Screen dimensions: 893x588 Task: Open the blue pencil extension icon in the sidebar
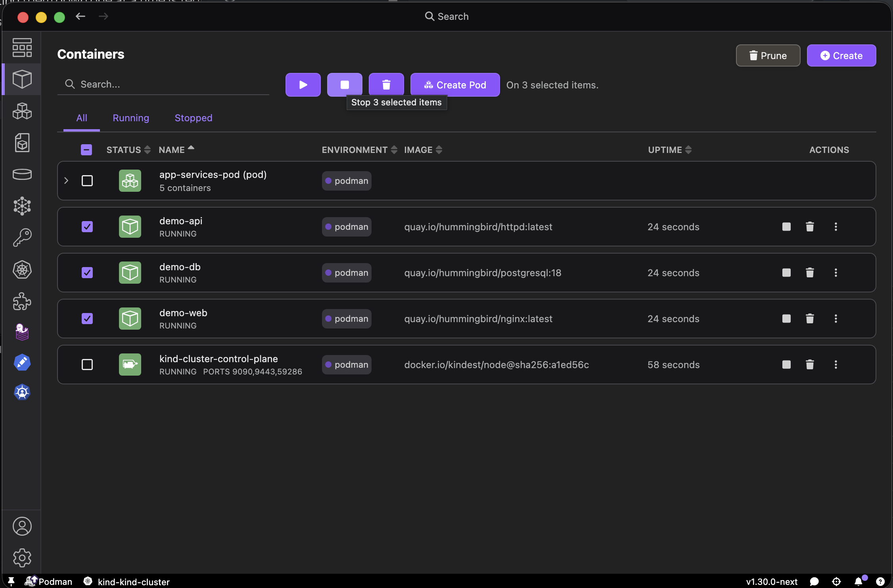[22, 362]
